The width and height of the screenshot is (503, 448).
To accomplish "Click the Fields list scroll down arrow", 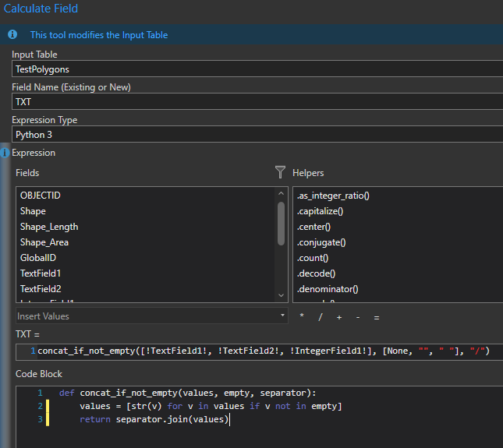I will click(x=282, y=295).
